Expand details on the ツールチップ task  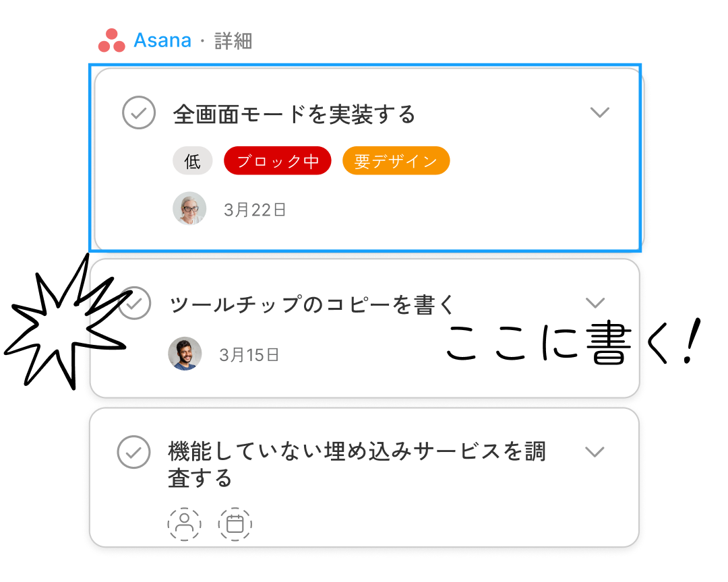[x=596, y=303]
